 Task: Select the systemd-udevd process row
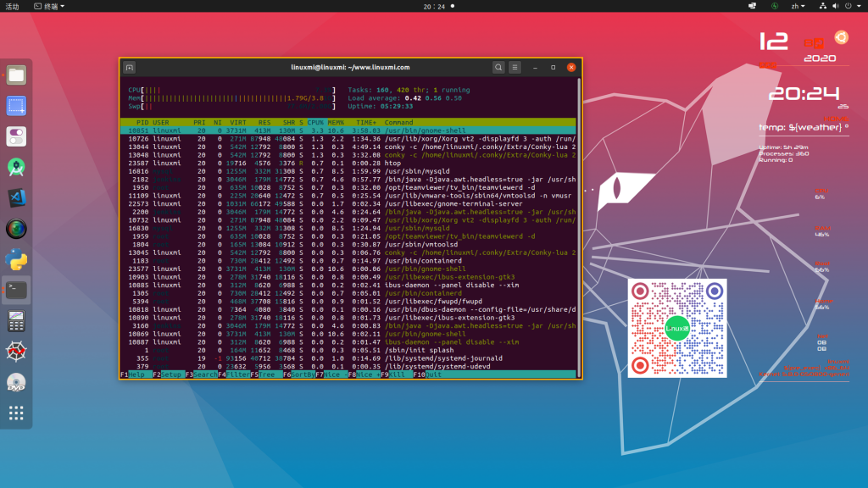click(348, 366)
